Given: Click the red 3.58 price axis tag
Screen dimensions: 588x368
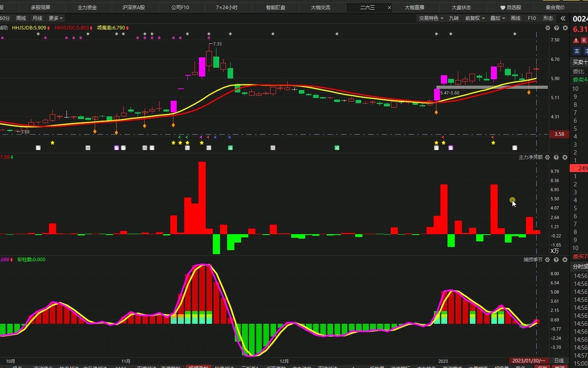Looking at the screenshot, I should [x=559, y=134].
